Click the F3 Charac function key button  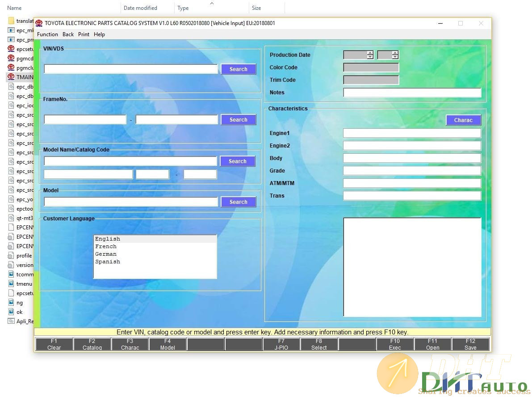pyautogui.click(x=130, y=344)
